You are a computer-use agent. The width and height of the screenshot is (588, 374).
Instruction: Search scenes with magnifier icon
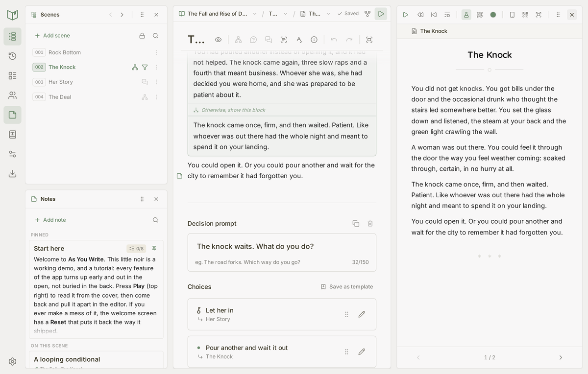click(x=155, y=35)
